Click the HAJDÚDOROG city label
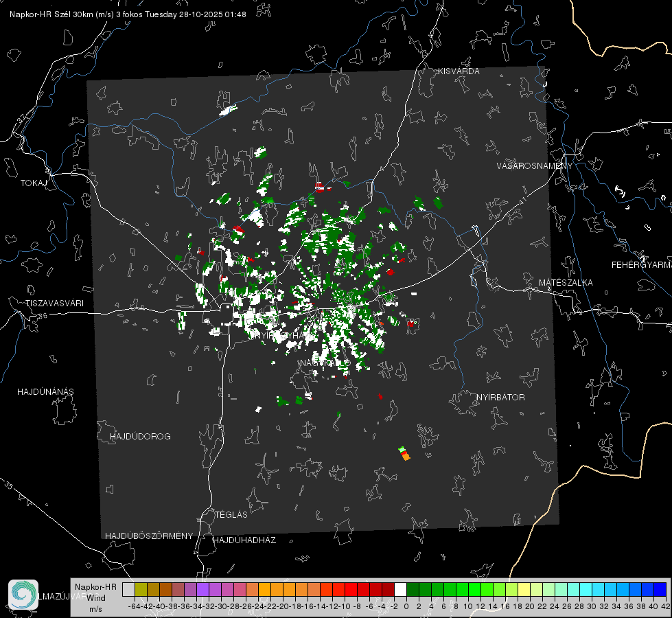This screenshot has width=672, height=618. pos(140,437)
